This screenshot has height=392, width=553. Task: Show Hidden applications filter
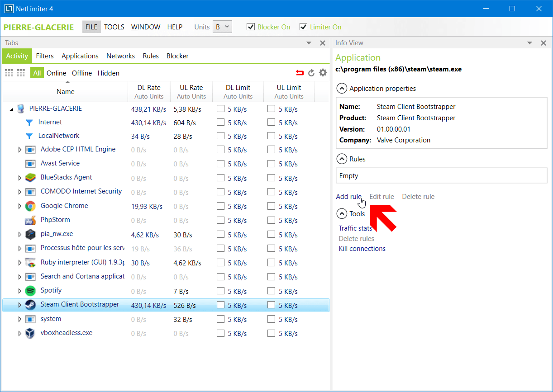click(109, 73)
